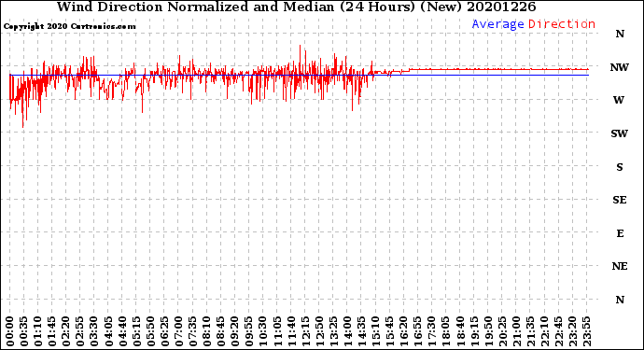Click the 10:30 time label

tap(262, 331)
